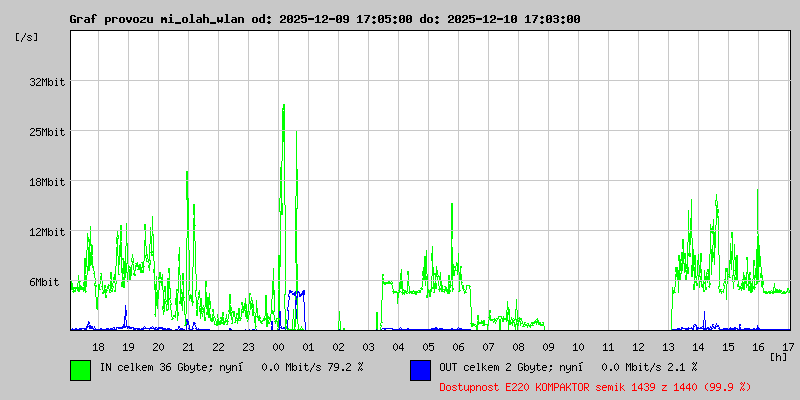Click the '32Mbit' y-axis label
The width and height of the screenshot is (800, 400).
(x=47, y=82)
